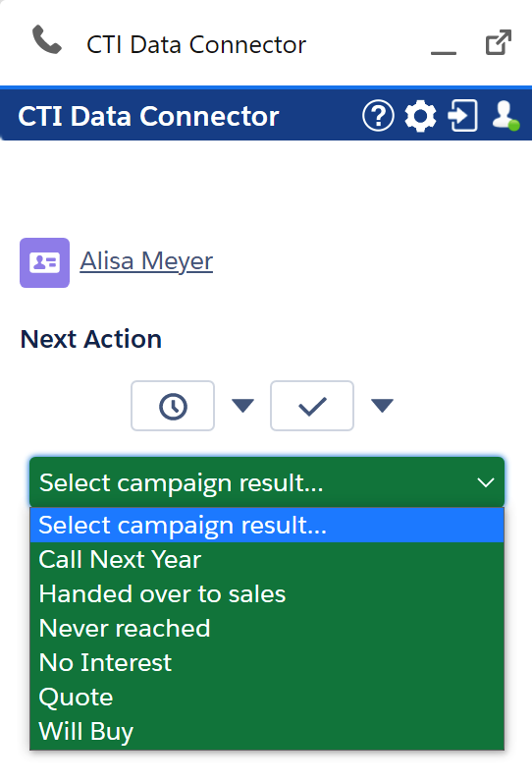The width and height of the screenshot is (532, 784).
Task: Open settings via the gear icon
Action: click(x=420, y=116)
